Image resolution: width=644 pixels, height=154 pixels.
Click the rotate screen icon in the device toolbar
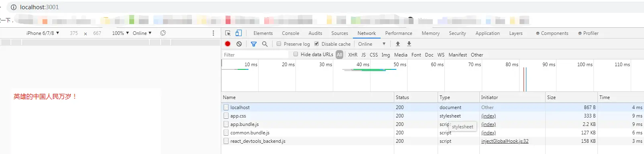[163, 33]
